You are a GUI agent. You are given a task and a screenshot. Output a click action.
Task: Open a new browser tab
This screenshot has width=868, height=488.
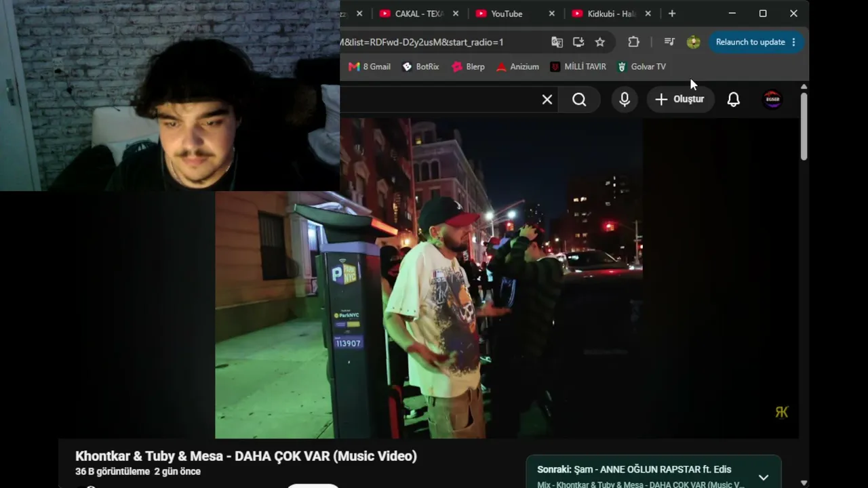point(672,14)
